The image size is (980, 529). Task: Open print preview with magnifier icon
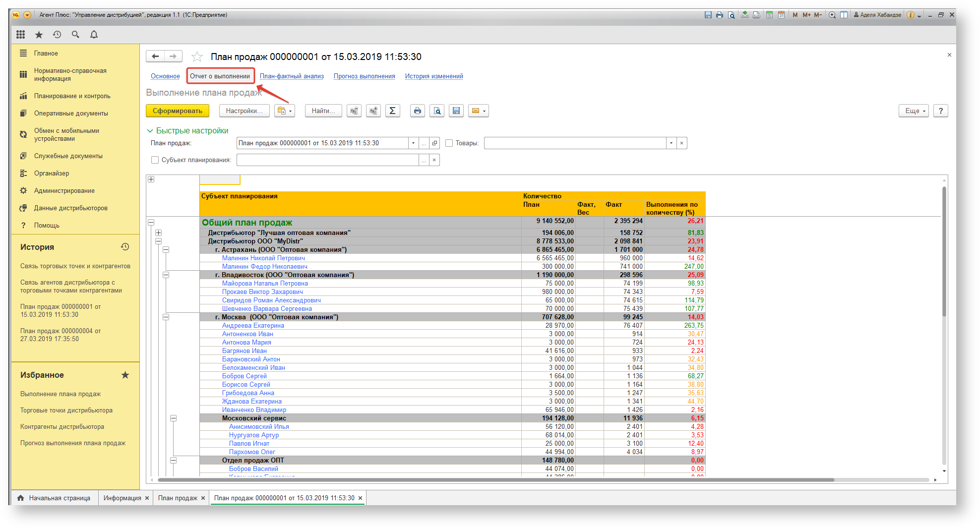pos(437,111)
